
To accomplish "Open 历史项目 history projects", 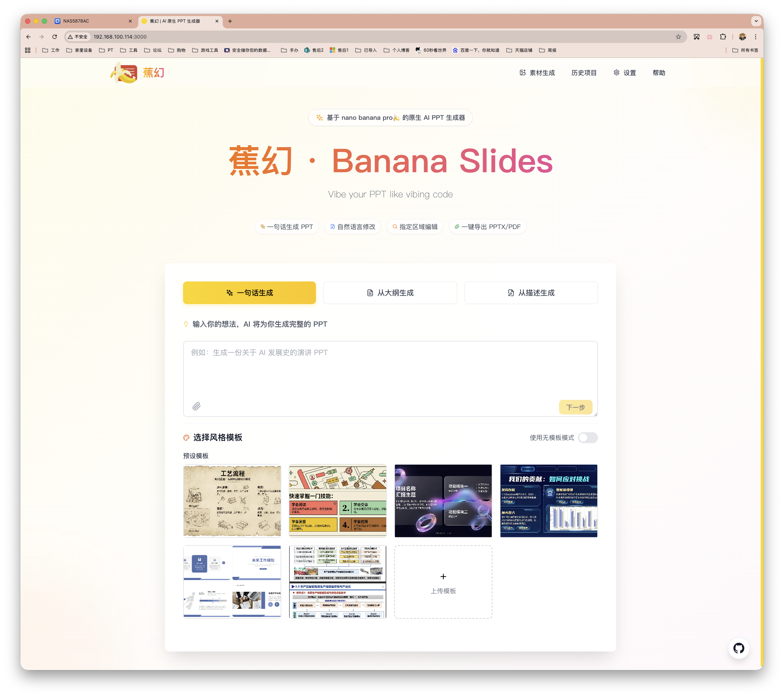I will (x=583, y=72).
